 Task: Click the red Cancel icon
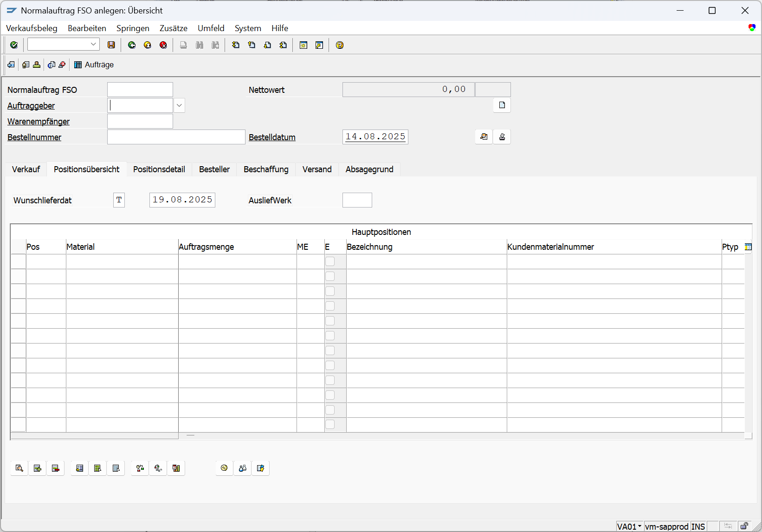click(163, 45)
